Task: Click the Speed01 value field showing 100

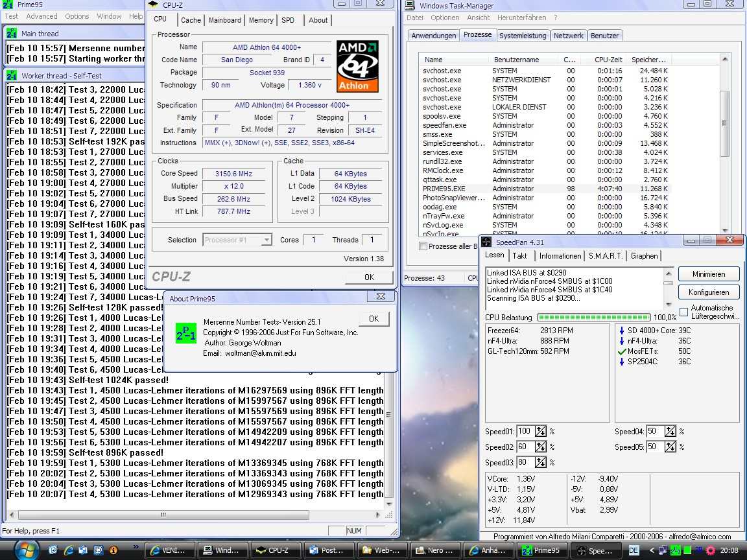Action: pyautogui.click(x=525, y=432)
